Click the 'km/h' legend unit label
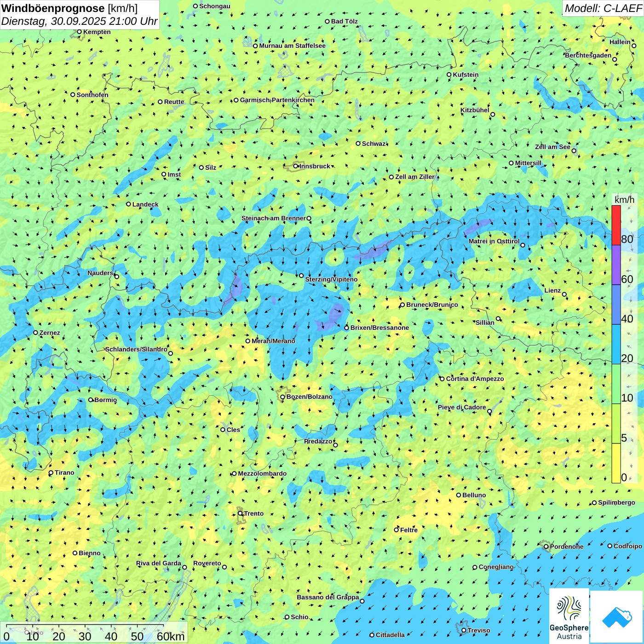Viewport: 644px width, 644px height. point(624,200)
